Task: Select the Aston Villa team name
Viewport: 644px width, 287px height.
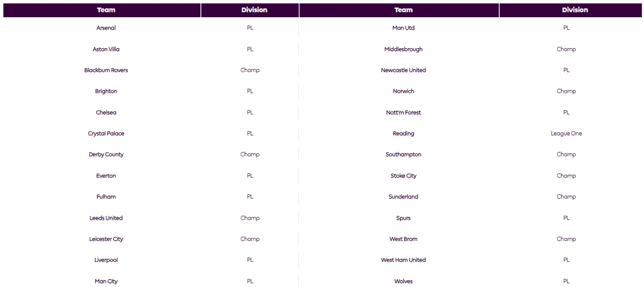Action: (106, 49)
